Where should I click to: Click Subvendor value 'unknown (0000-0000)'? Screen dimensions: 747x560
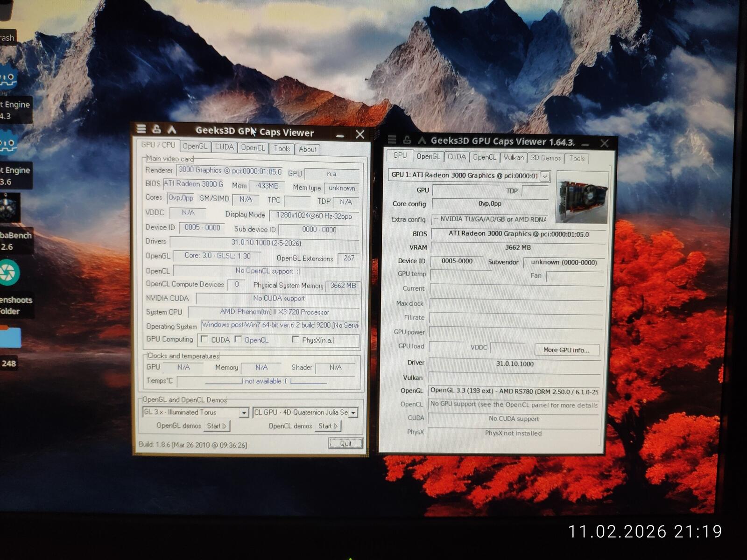tap(564, 262)
